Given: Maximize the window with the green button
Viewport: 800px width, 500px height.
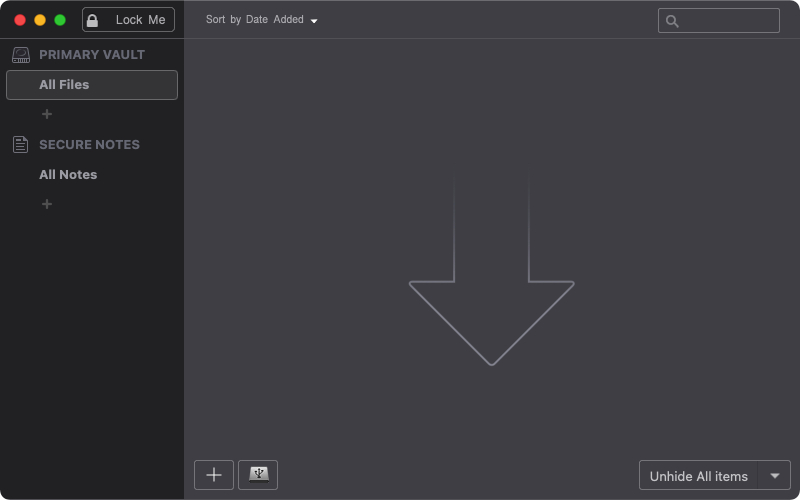Looking at the screenshot, I should 60,20.
